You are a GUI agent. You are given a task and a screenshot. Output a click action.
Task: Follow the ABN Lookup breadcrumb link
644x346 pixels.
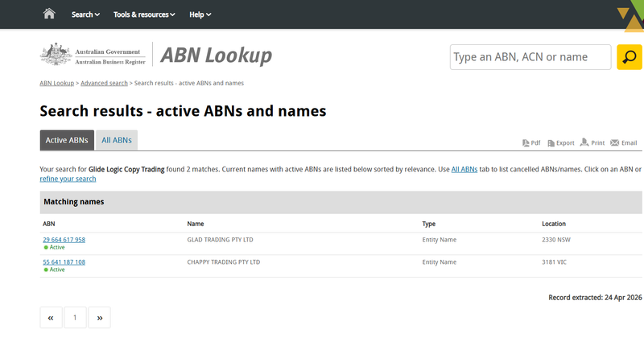(56, 83)
